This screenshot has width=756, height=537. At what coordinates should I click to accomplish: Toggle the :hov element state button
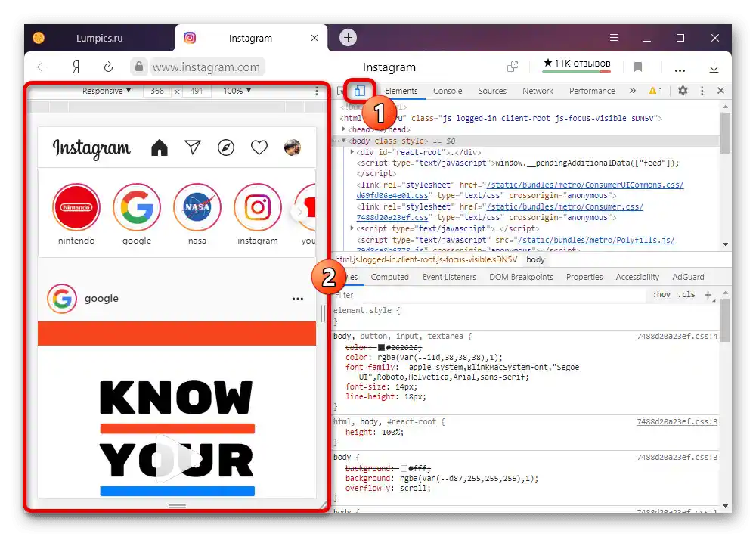coord(661,295)
